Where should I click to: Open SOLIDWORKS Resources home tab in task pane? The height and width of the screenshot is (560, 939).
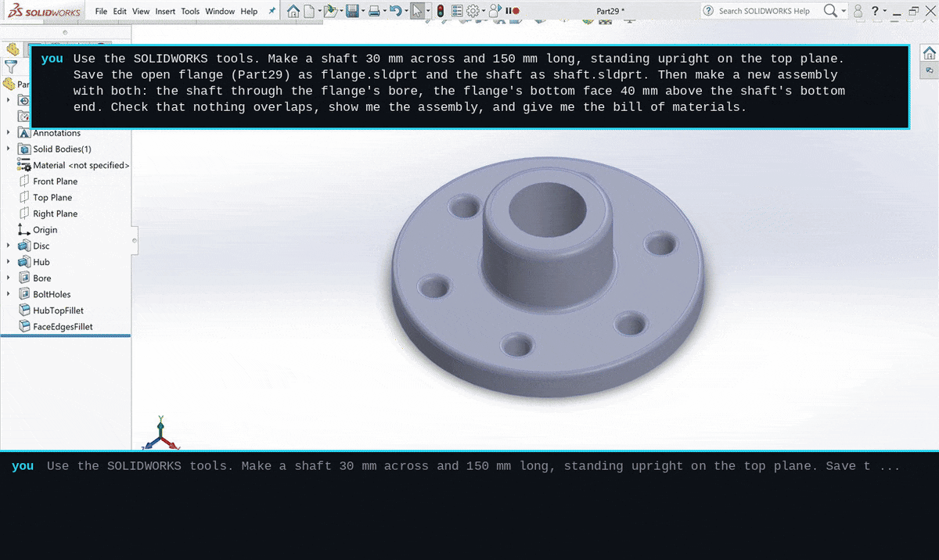coord(930,52)
